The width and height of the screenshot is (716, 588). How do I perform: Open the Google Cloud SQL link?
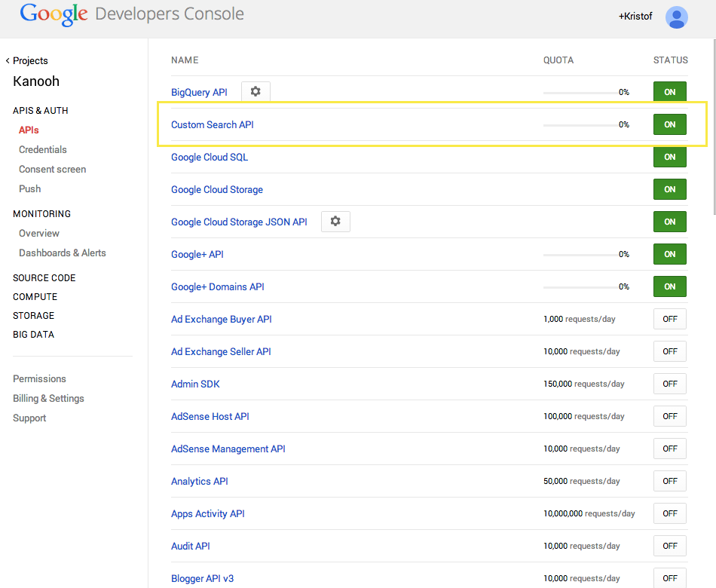point(210,157)
